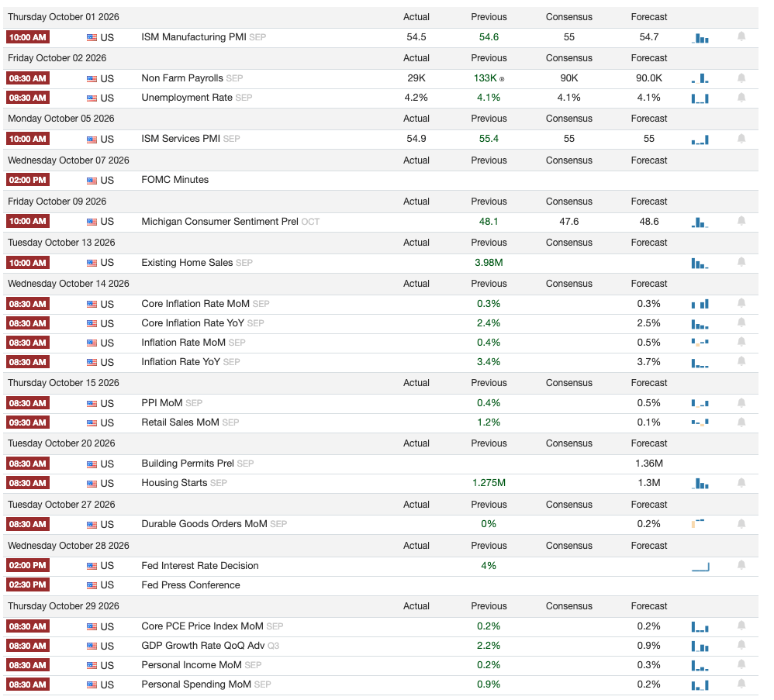Click the 09:30 AM time badge for Retail Sales
Screen dimensions: 774x700
coord(28,422)
